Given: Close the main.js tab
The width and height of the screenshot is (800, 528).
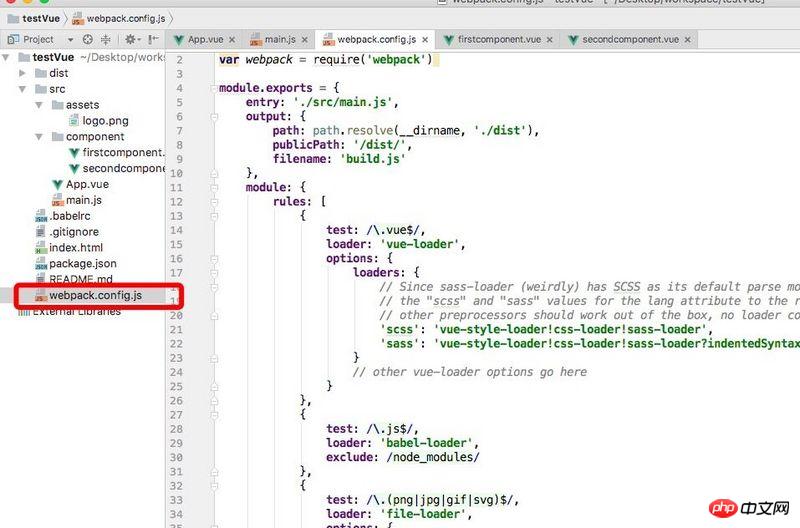Looking at the screenshot, I should click(305, 40).
